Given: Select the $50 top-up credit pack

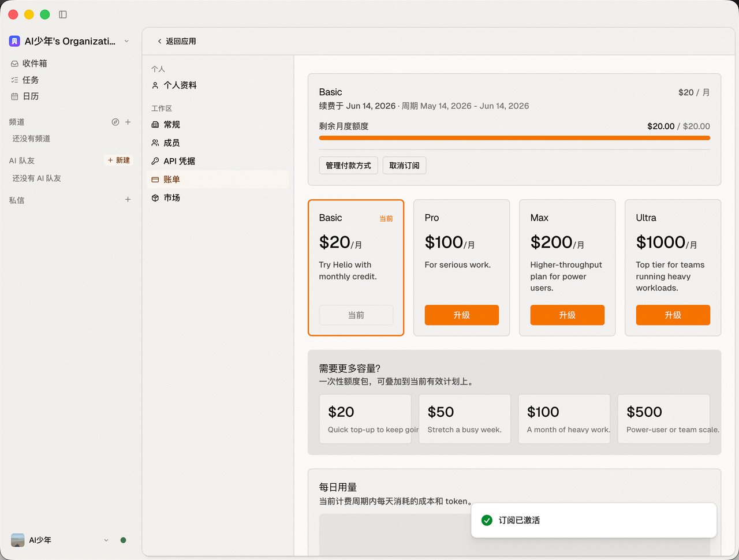Looking at the screenshot, I should pos(465,419).
